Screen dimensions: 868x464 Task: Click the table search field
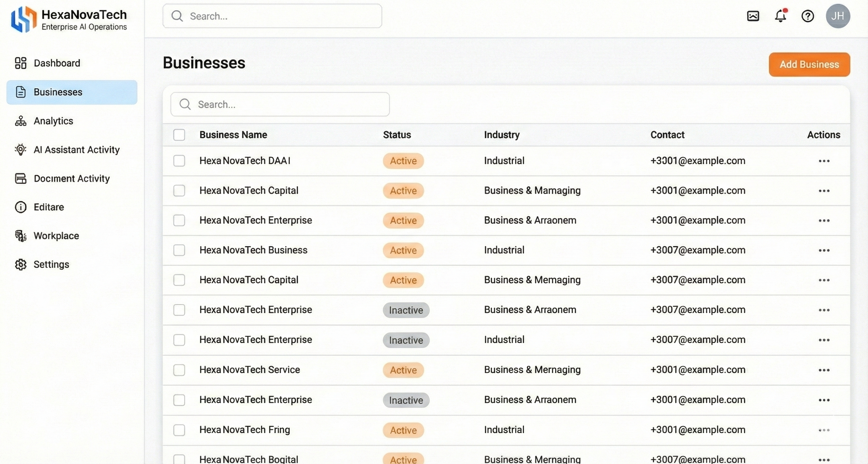(280, 105)
